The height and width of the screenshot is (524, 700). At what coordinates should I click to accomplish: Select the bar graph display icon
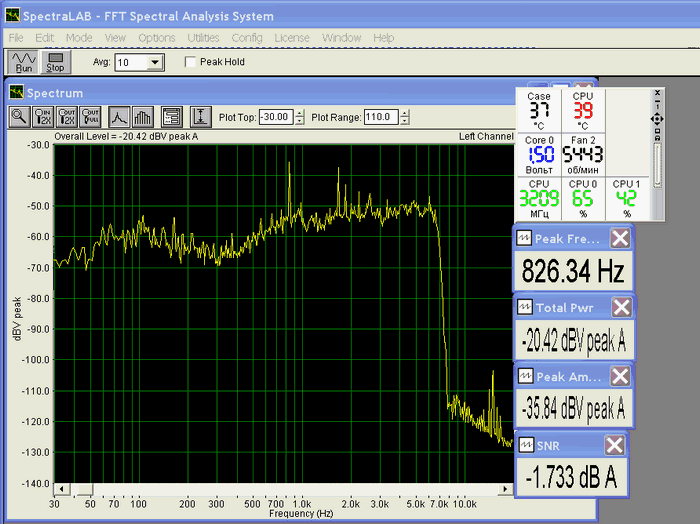pyautogui.click(x=142, y=116)
